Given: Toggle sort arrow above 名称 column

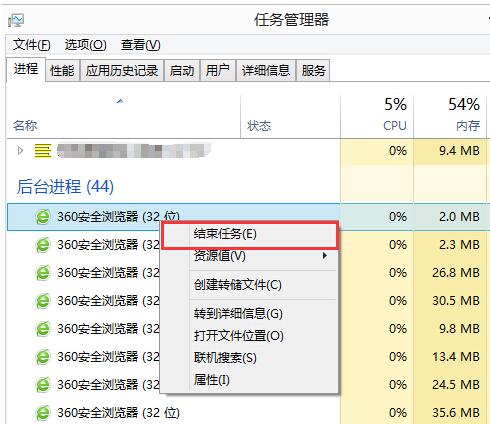Looking at the screenshot, I should 120,101.
